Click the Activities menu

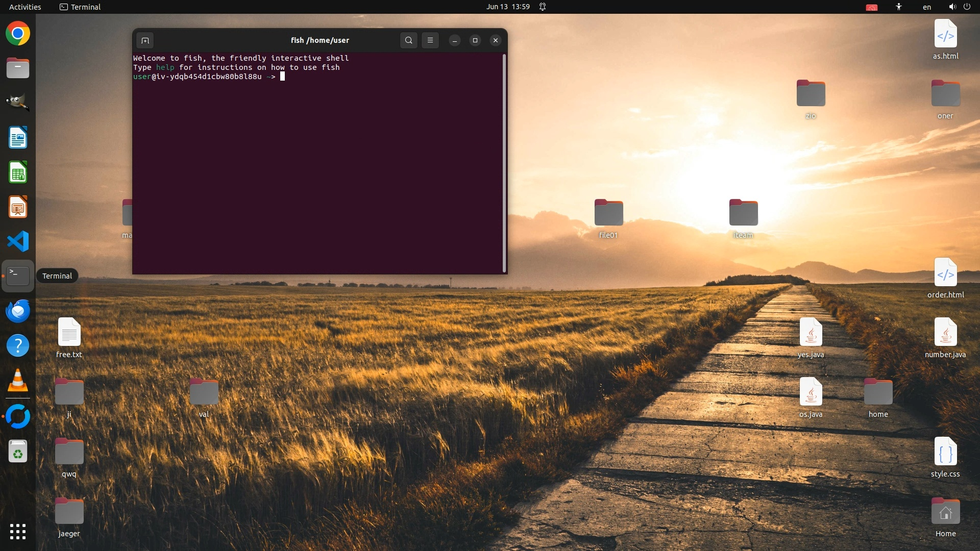pyautogui.click(x=25, y=7)
